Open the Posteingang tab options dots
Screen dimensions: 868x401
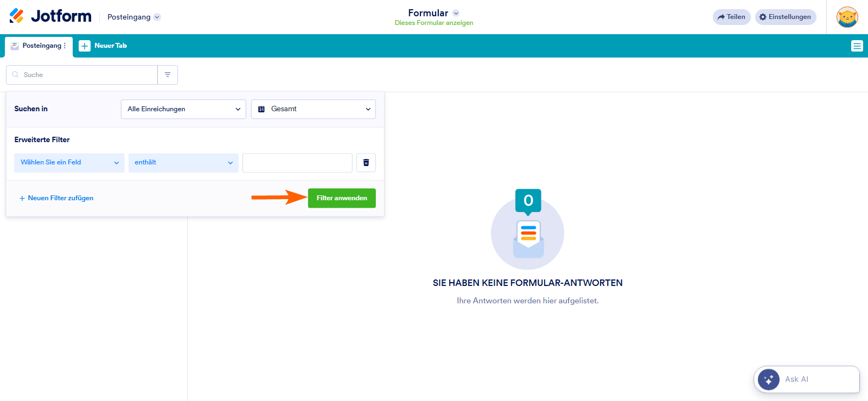65,46
